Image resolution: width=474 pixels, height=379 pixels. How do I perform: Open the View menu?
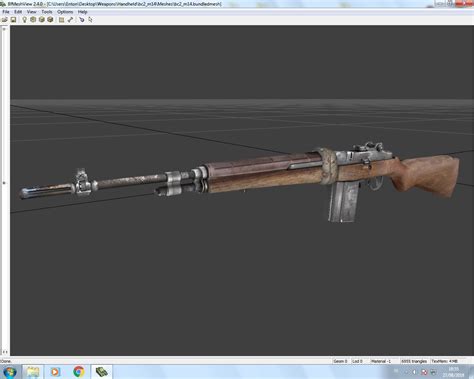coord(31,12)
